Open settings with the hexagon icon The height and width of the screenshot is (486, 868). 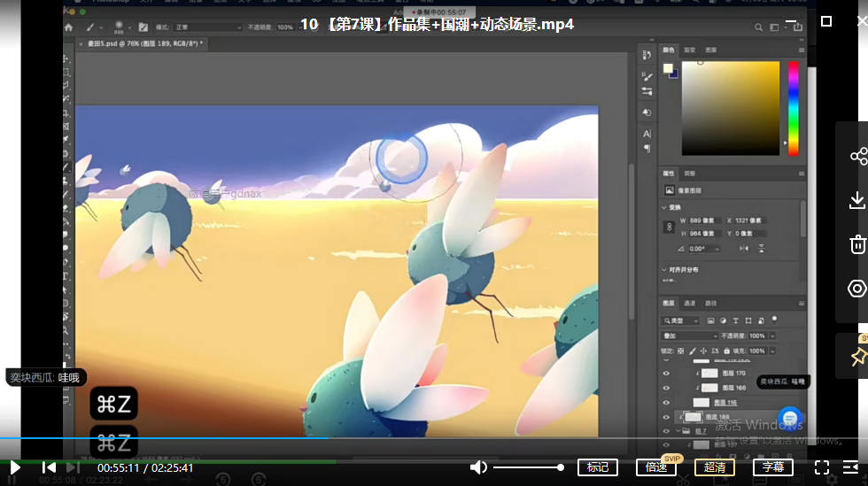point(857,289)
